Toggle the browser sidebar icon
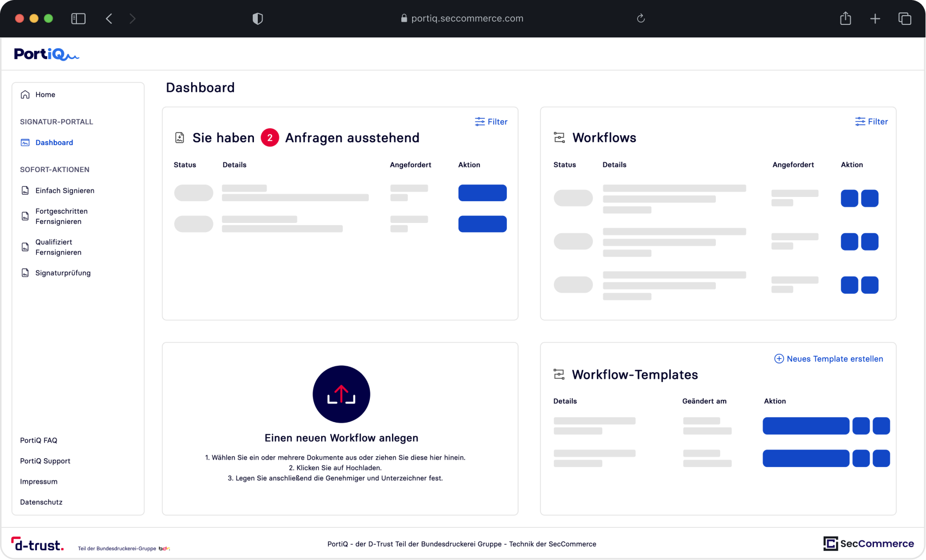The image size is (926, 560). tap(79, 19)
